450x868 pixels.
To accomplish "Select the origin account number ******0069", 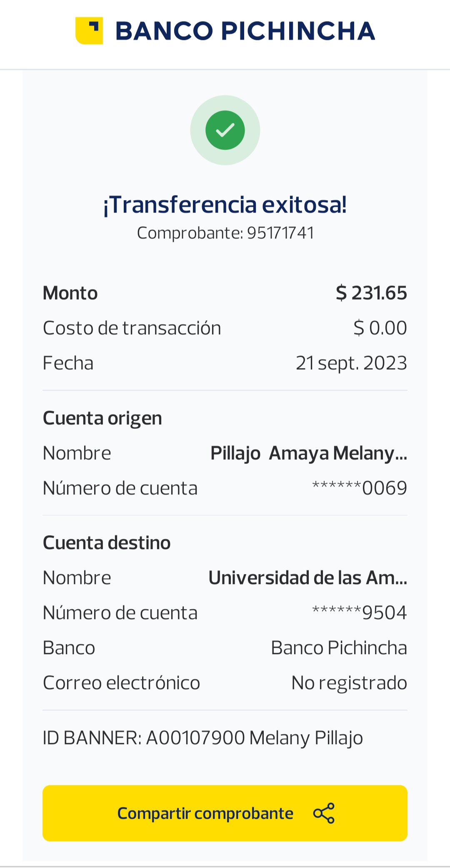I will point(360,488).
